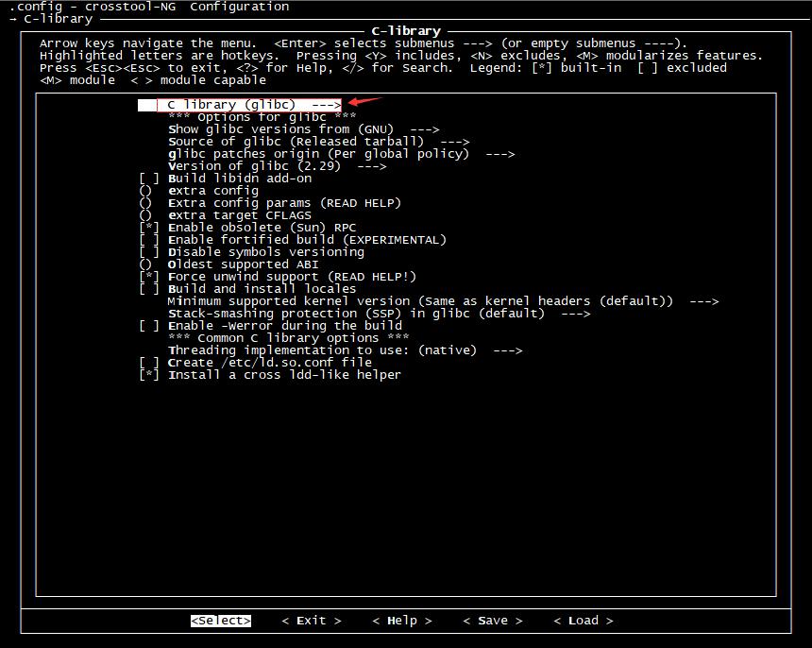Toggle Disable symbols versioning checkbox
Image resolution: width=812 pixels, height=648 pixels.
click(x=252, y=252)
